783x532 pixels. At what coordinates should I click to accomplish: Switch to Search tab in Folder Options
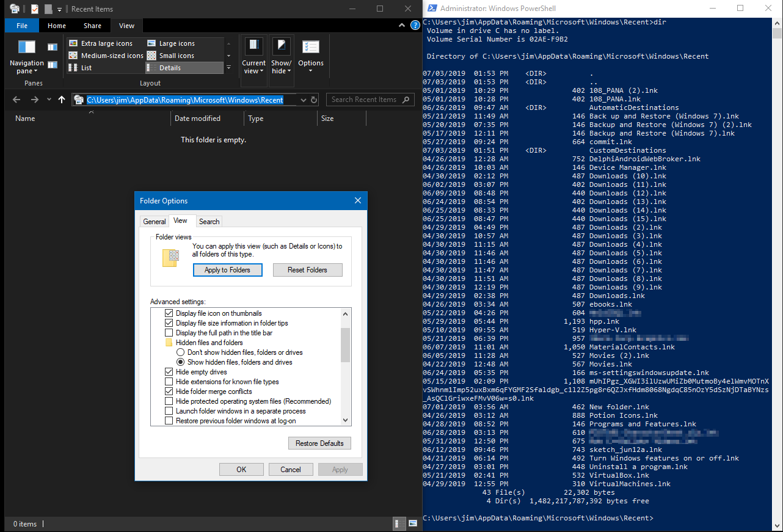(x=209, y=222)
